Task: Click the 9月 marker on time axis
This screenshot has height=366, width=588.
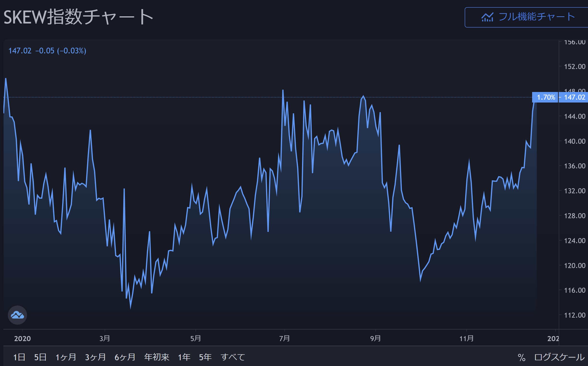Action: tap(375, 338)
